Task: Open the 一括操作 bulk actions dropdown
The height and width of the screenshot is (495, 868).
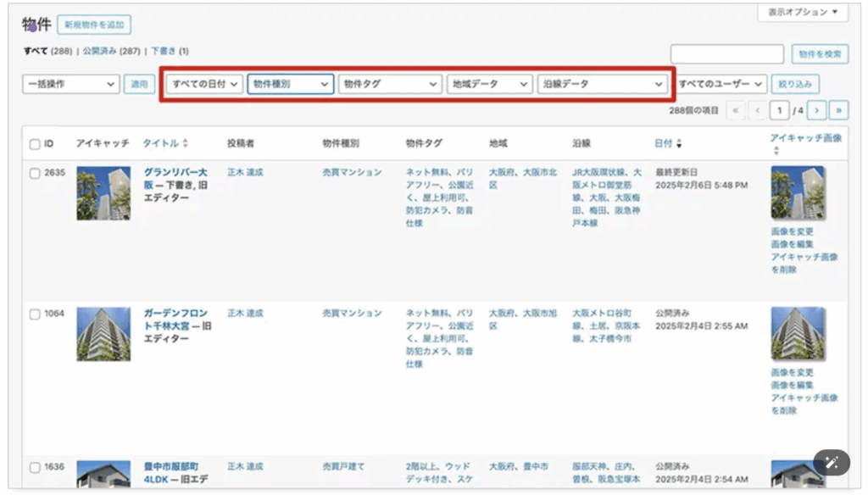Action: pyautogui.click(x=71, y=84)
